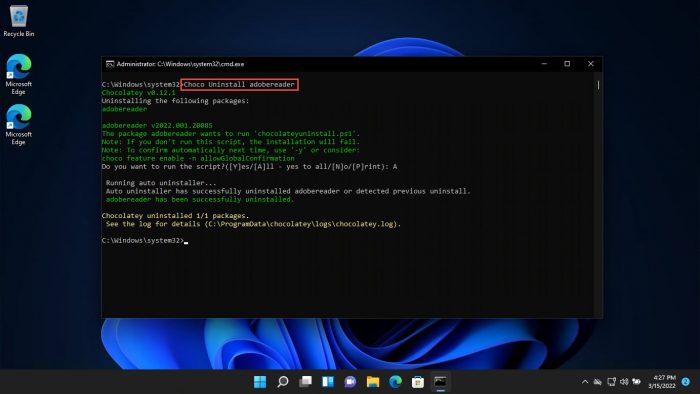The image size is (700, 394).
Task: Click the last 'C:\Windows\system32>' prompt with cursor
Action: pyautogui.click(x=145, y=241)
